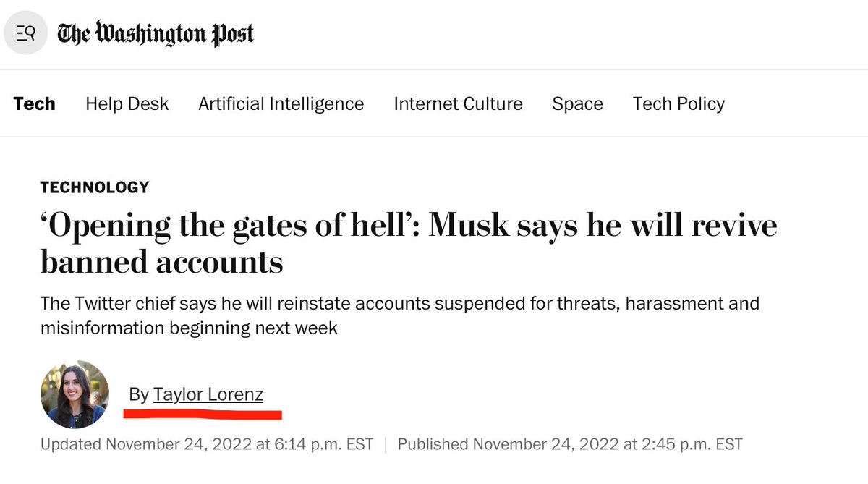This screenshot has width=868, height=484.
Task: Click the TECHNOLOGY category label
Action: point(95,187)
